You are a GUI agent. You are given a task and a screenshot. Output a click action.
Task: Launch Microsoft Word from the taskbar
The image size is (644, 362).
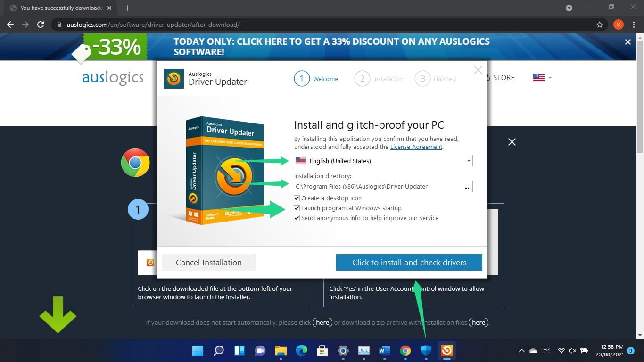coord(384,351)
